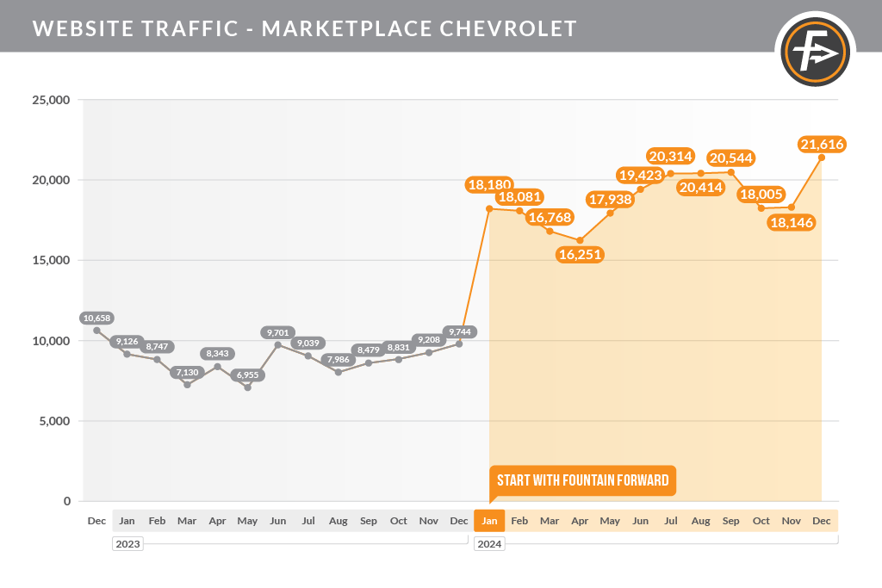Select the 18,146 November 2024 label

tap(792, 223)
